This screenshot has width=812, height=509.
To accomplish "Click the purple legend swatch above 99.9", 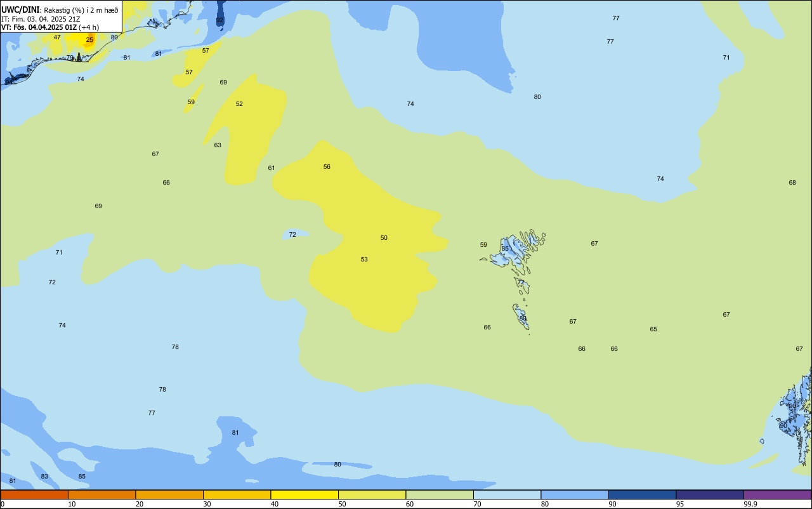I will tap(777, 494).
